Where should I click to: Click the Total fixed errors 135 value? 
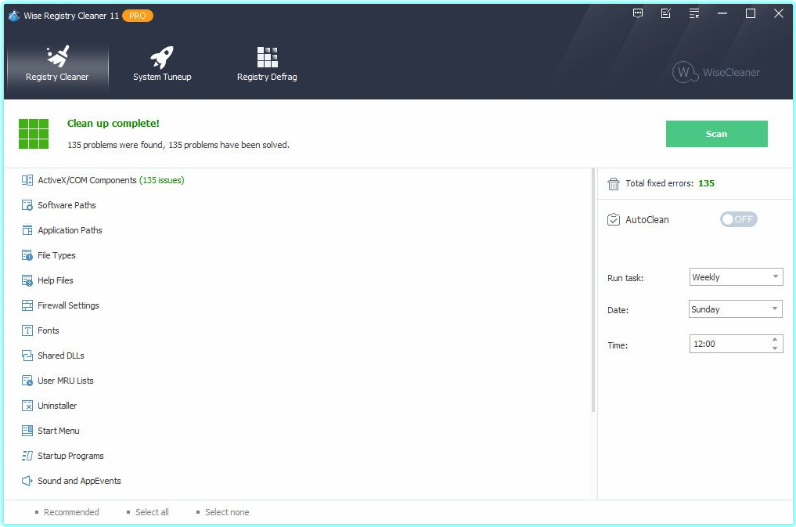[x=706, y=183]
